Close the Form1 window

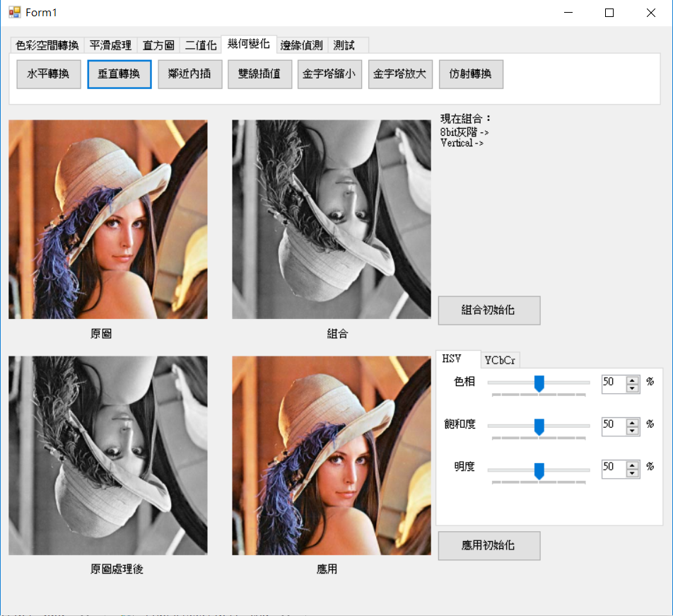click(650, 13)
